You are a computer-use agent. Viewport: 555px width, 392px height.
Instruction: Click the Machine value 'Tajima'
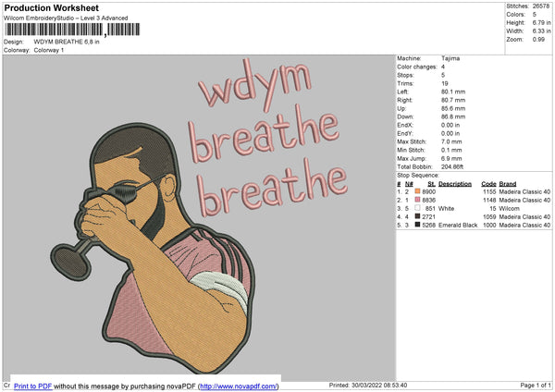[x=450, y=58]
